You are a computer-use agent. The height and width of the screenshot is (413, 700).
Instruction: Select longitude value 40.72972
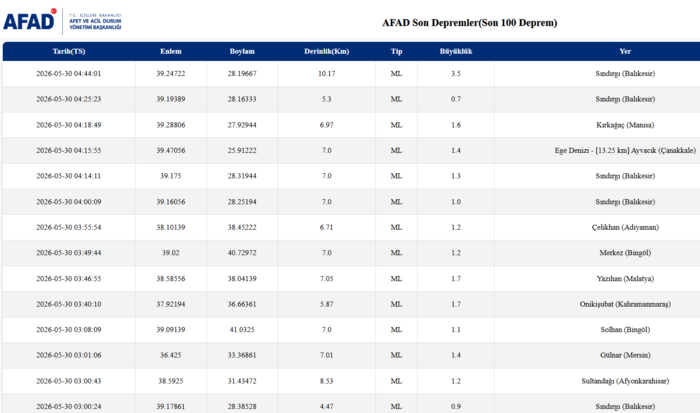(242, 253)
